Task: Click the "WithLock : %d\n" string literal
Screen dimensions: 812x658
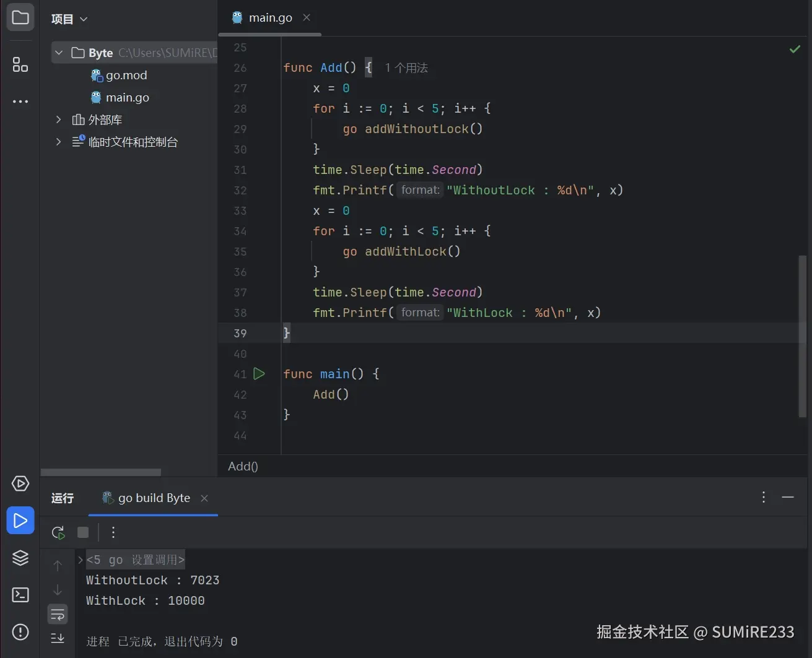Action: (509, 313)
